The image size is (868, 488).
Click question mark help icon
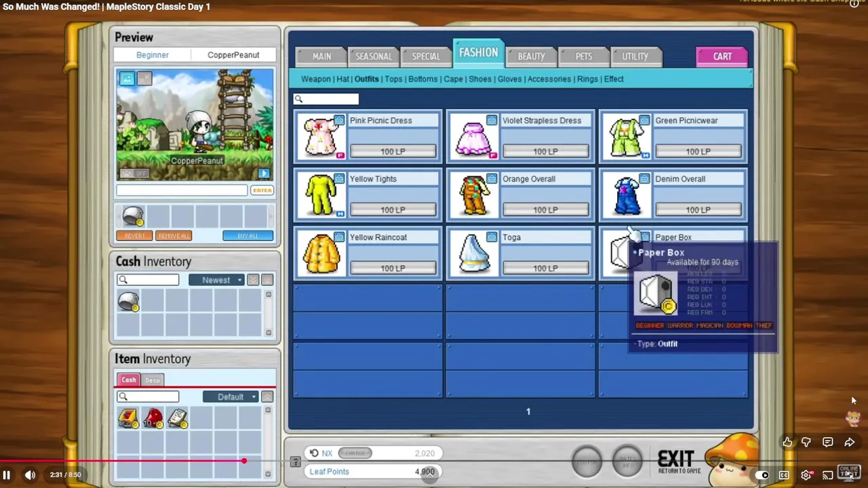(x=295, y=462)
